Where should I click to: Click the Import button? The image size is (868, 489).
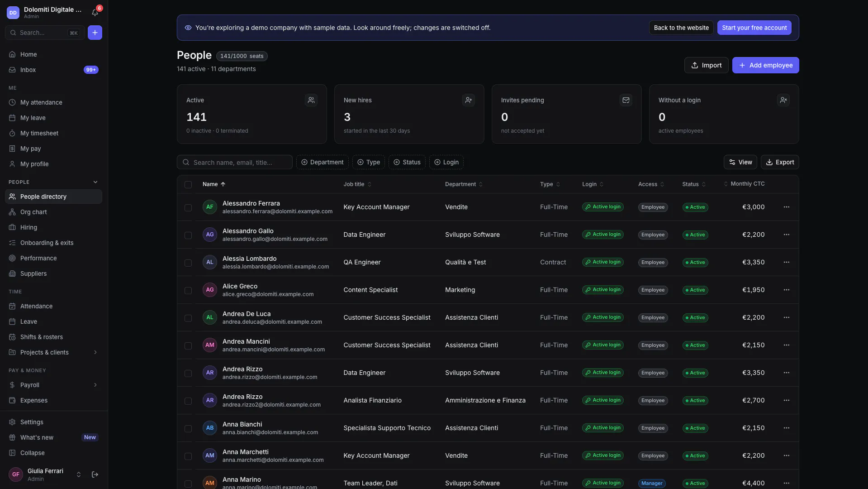706,65
